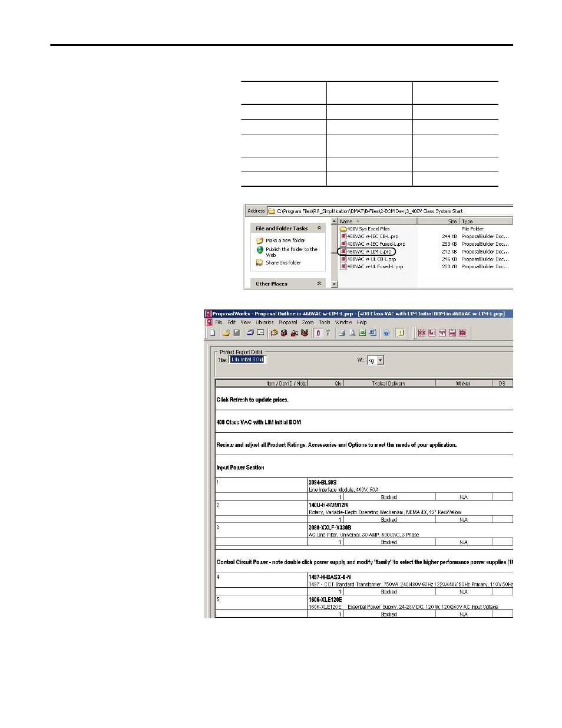Open the Proposal menu
The width and height of the screenshot is (562, 728).
point(288,322)
